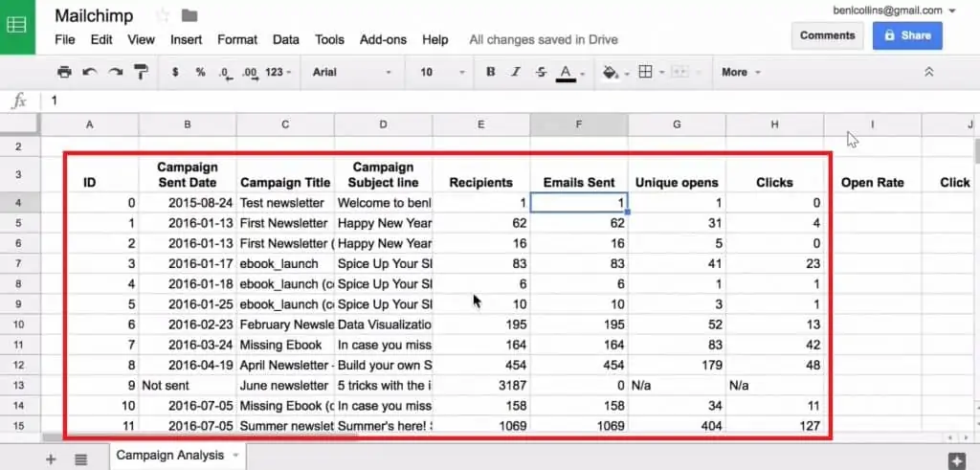Decrease decimal places
The width and height of the screenshot is (980, 470).
(226, 73)
